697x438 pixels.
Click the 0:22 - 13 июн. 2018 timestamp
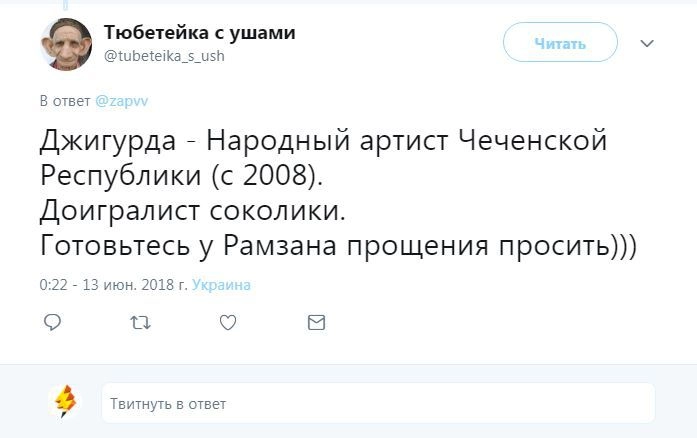pyautogui.click(x=113, y=285)
